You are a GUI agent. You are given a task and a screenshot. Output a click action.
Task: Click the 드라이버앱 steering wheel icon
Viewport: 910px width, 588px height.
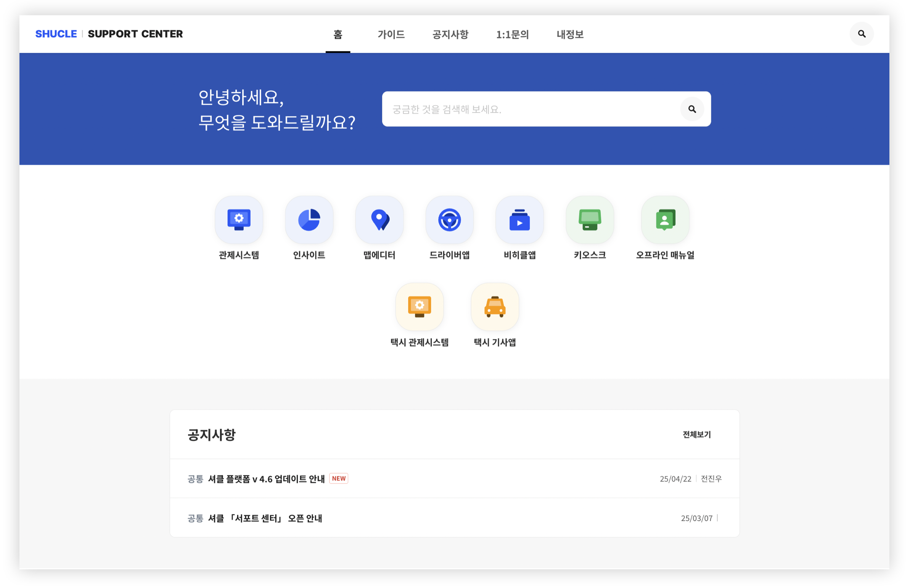[449, 220]
